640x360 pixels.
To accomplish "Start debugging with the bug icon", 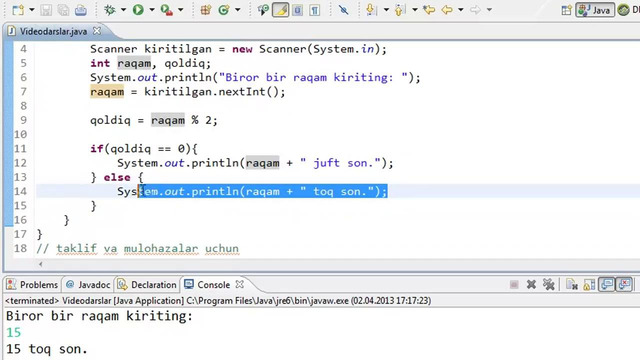I will 109,10.
